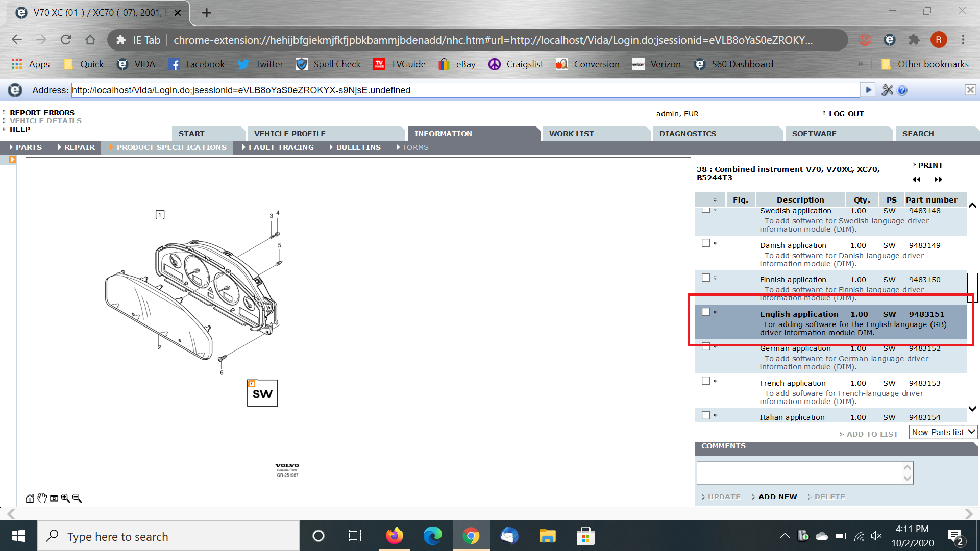Select the pan hand tool
This screenshot has height=551, width=980.
click(42, 498)
